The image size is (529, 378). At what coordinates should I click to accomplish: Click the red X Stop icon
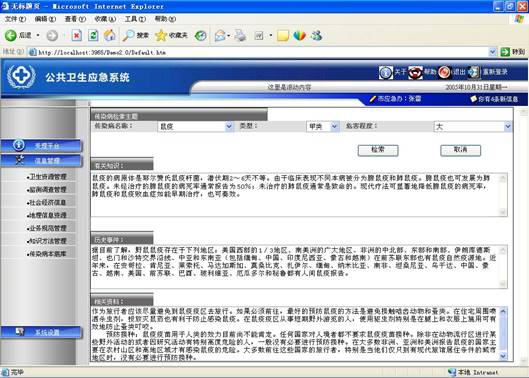point(77,35)
